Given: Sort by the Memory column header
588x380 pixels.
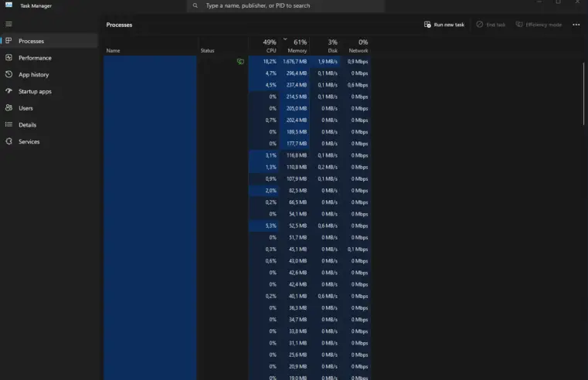Looking at the screenshot, I should (x=298, y=46).
